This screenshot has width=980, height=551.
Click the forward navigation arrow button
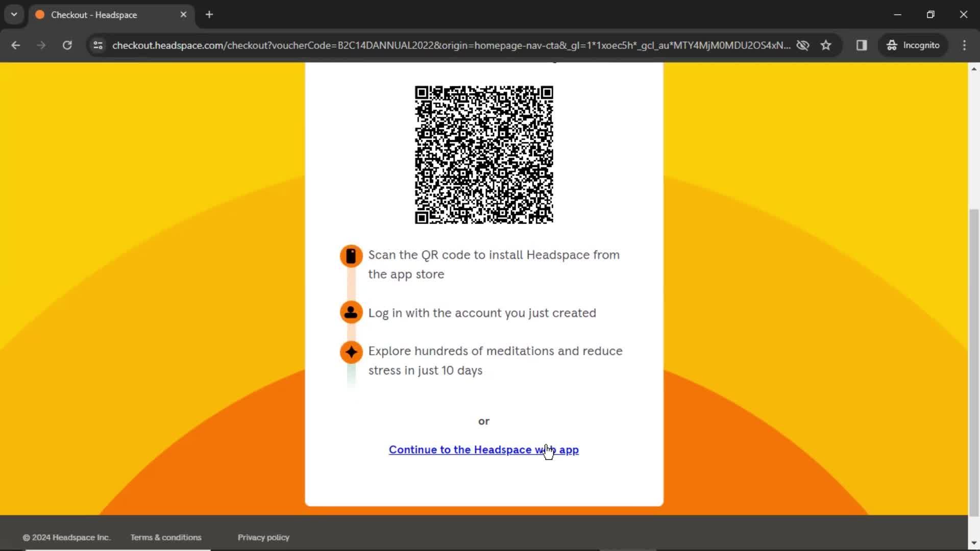coord(41,45)
